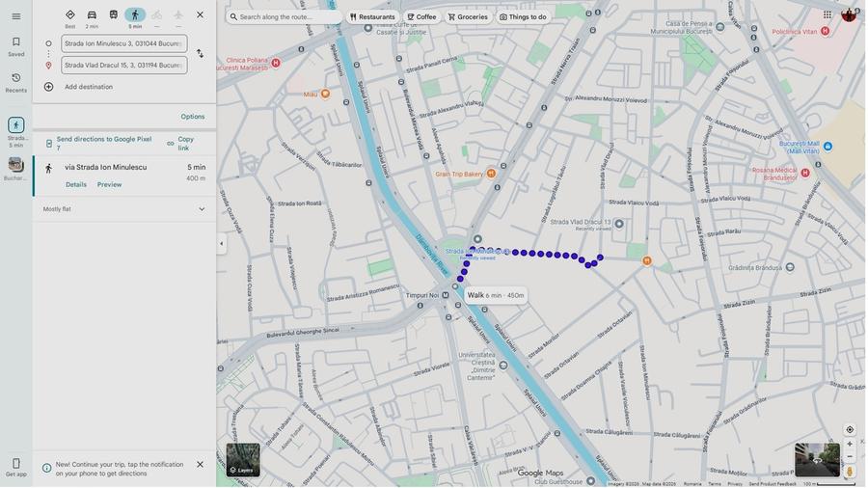Zoom in on the map
Screen dimensions: 868x488
click(850, 445)
